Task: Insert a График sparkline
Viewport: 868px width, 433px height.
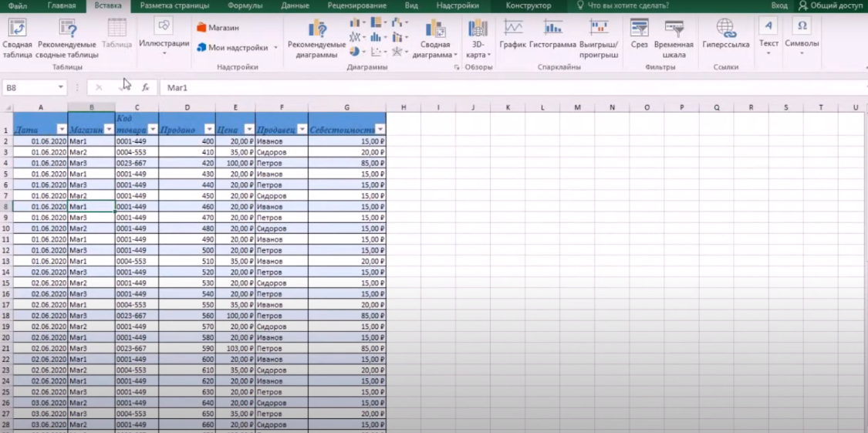Action: [x=512, y=29]
